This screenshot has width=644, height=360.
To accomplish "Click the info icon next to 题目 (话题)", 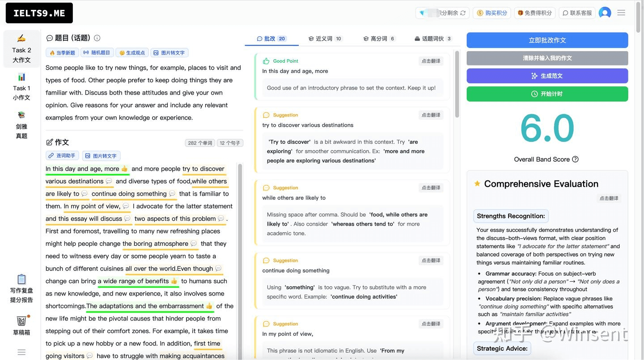I will pos(97,38).
